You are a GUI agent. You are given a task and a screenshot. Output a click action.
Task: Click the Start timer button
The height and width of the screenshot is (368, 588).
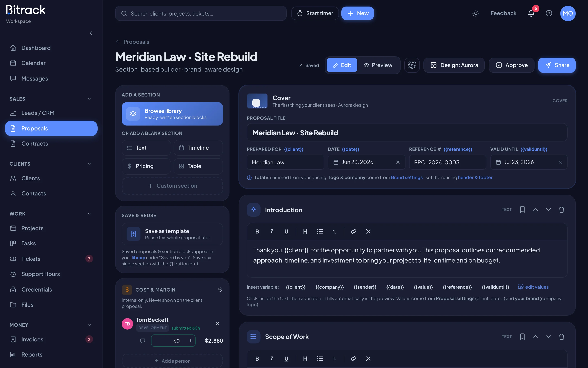[x=315, y=13]
